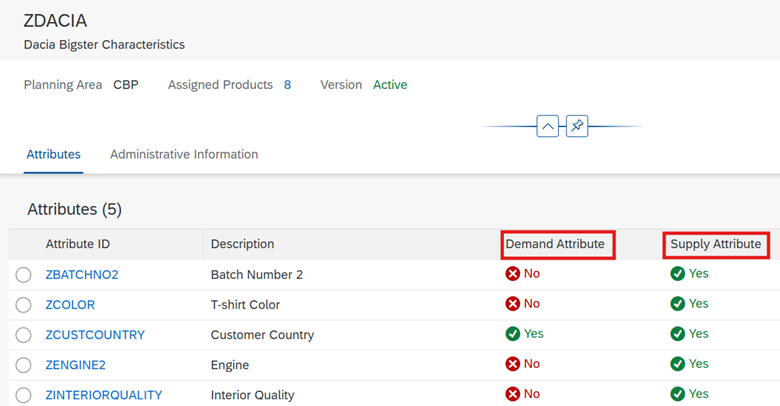The height and width of the screenshot is (406, 780).
Task: Click green check icon in ZBATCHNO2 supply column
Action: coord(677,274)
